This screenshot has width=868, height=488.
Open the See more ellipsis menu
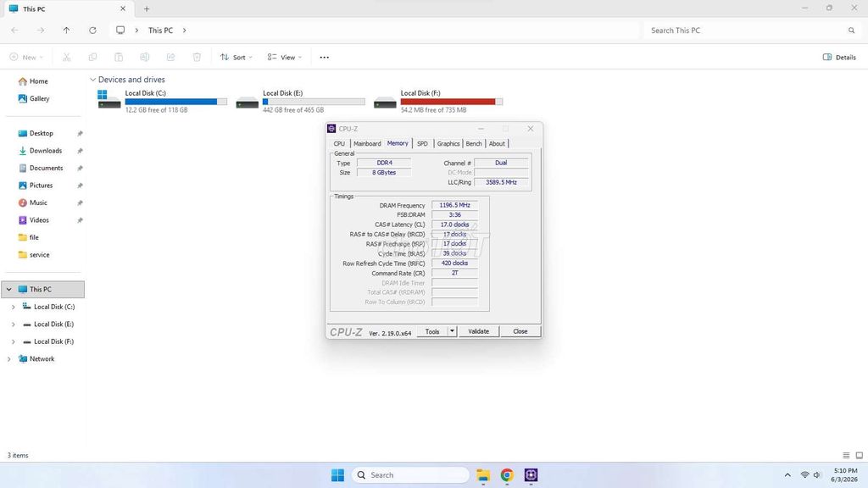(325, 57)
